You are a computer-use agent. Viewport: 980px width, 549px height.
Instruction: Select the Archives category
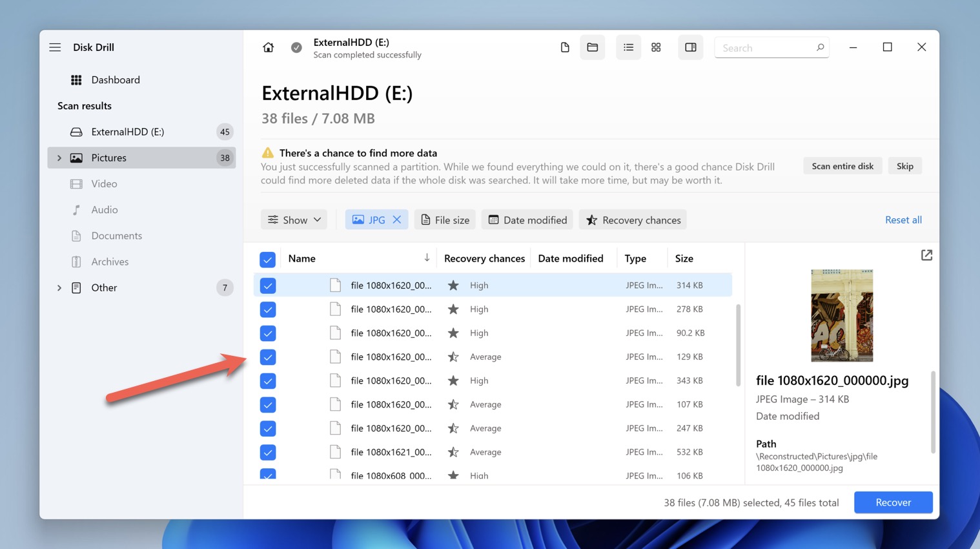[x=141, y=262]
